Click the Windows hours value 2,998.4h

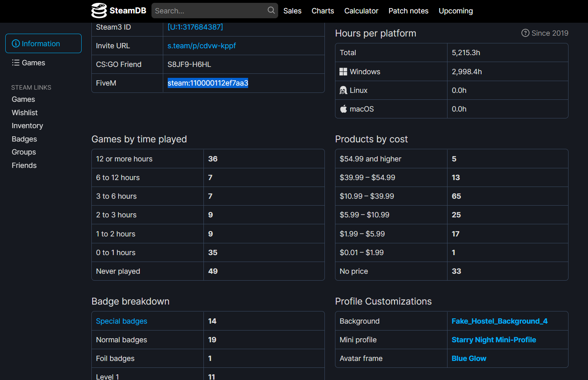click(x=467, y=72)
